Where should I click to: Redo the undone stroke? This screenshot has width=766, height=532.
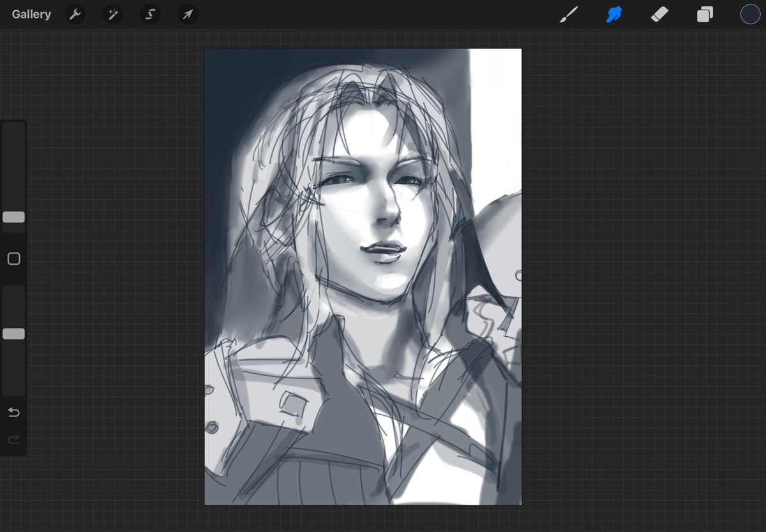tap(13, 440)
